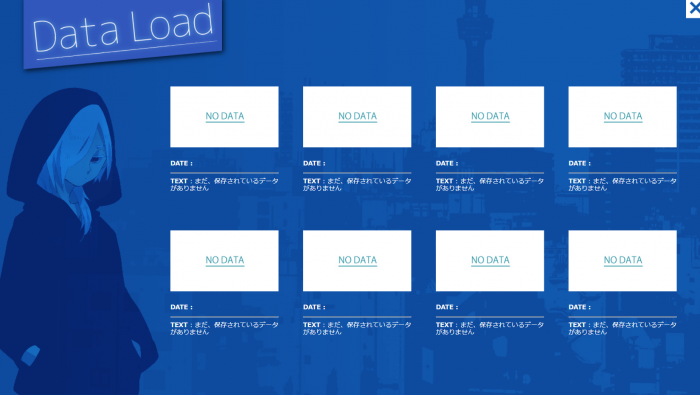This screenshot has height=395, width=700.
Task: Select the first save slot thumbnail in bottom row
Action: 224,261
